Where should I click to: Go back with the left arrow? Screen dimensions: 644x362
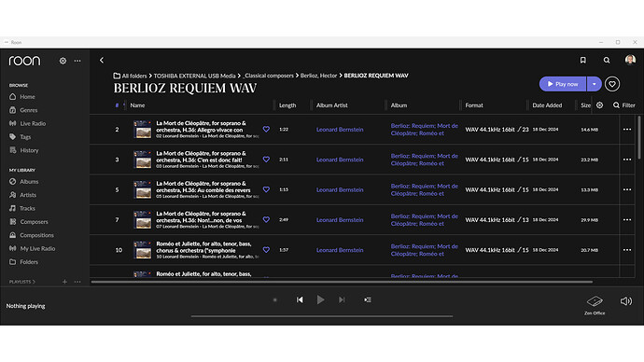[x=102, y=61]
